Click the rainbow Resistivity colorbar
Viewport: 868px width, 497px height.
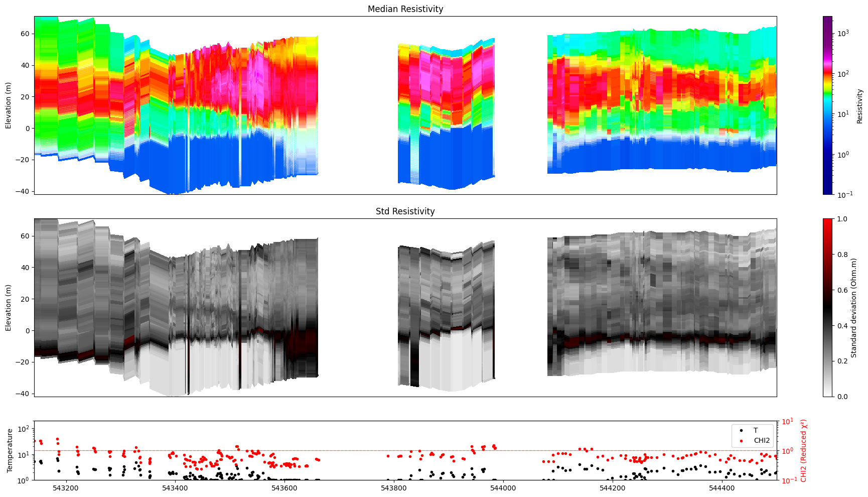click(x=827, y=105)
